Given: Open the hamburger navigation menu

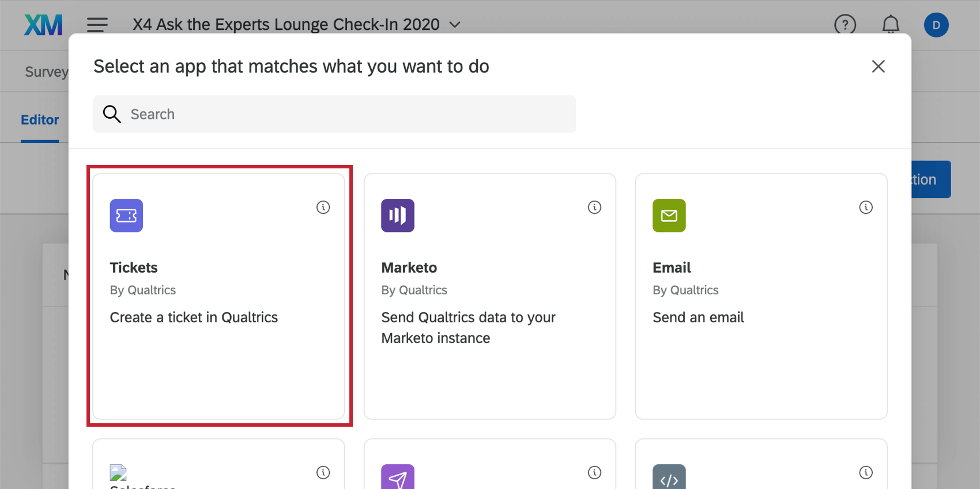Looking at the screenshot, I should pyautogui.click(x=97, y=25).
